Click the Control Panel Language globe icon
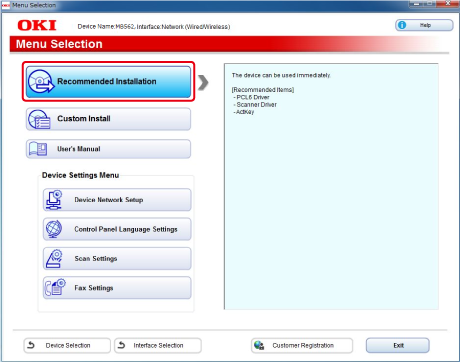Image resolution: width=460 pixels, height=362 pixels. (54, 229)
